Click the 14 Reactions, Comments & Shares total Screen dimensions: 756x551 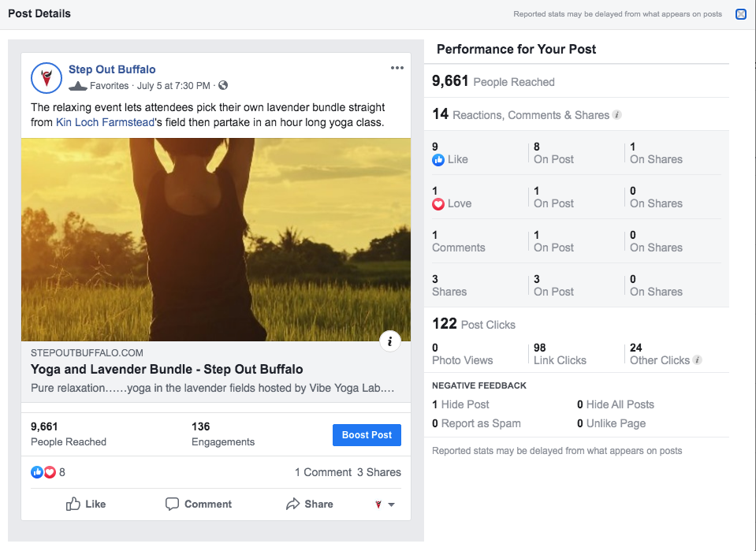pos(521,114)
